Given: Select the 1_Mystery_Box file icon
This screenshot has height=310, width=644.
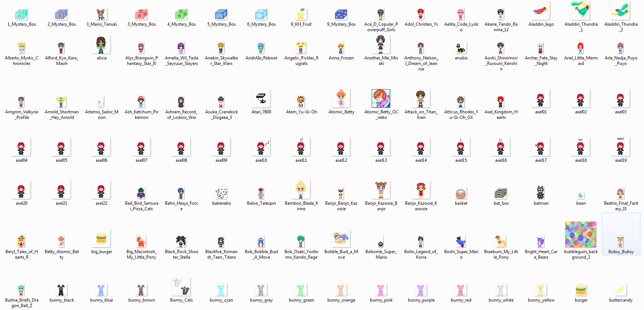Looking at the screenshot, I should 22,14.
